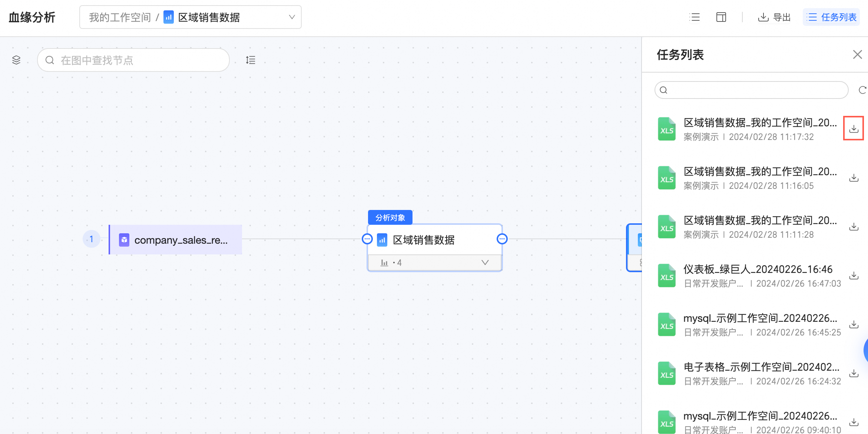Viewport: 868px width, 434px height.
Task: Toggle the 任务列表 panel button
Action: click(831, 17)
